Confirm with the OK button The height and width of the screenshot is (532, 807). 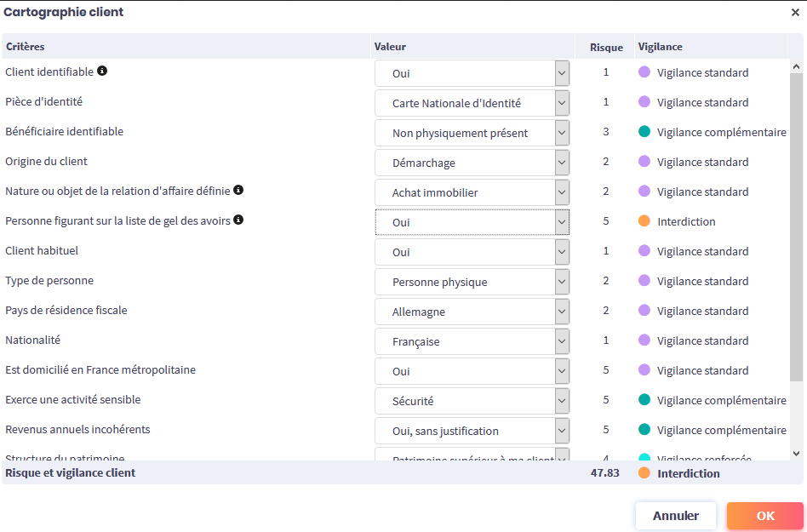(x=765, y=516)
